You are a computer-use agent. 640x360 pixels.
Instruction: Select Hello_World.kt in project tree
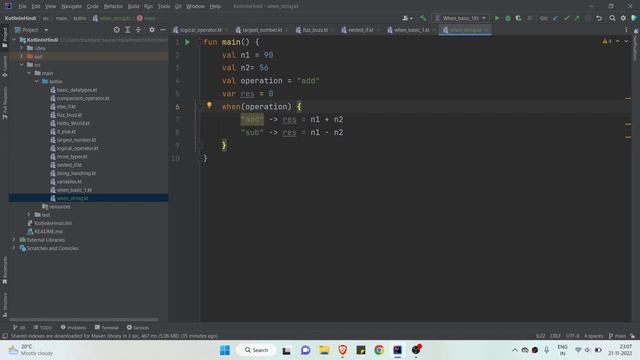tap(73, 123)
